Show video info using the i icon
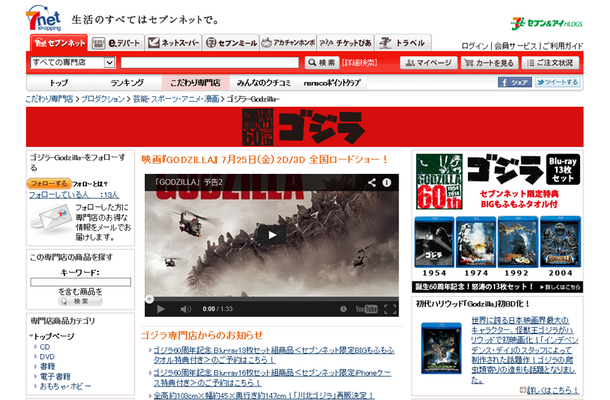Viewport: 610px width, 400px height. [386, 182]
